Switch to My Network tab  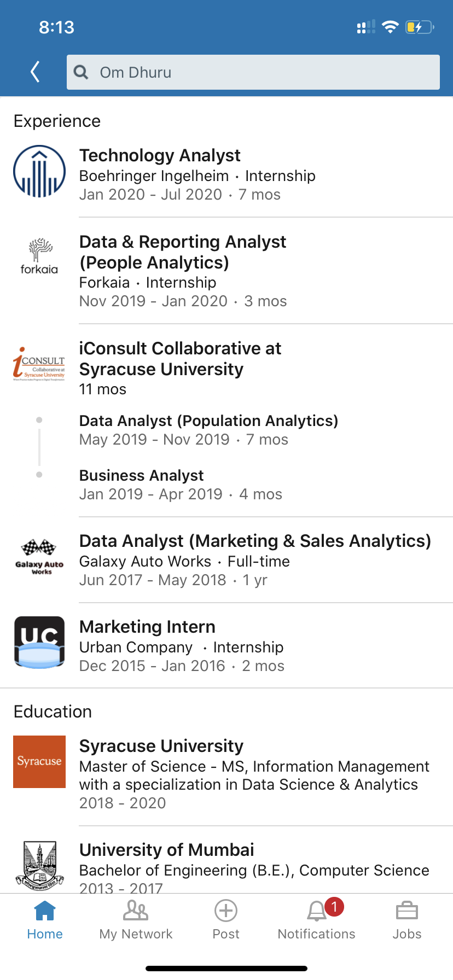(136, 920)
